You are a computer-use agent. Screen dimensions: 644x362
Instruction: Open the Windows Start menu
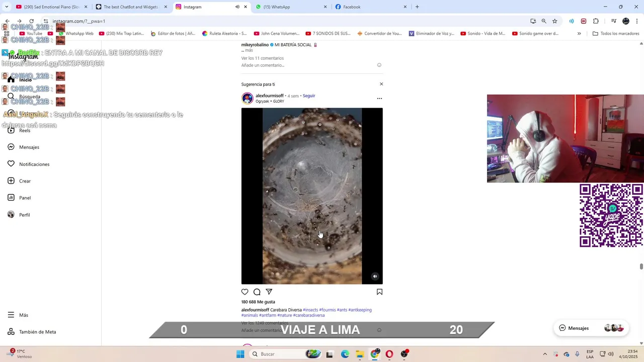tap(240, 354)
